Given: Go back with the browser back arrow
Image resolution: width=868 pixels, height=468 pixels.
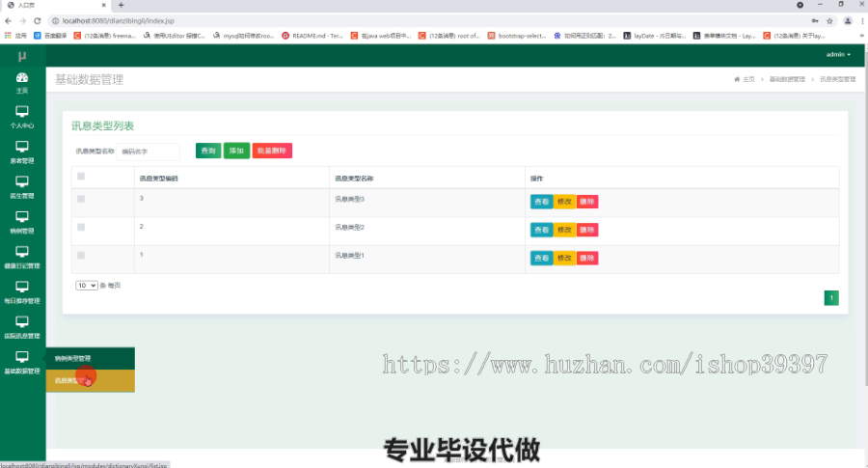Looking at the screenshot, I should click(x=8, y=21).
